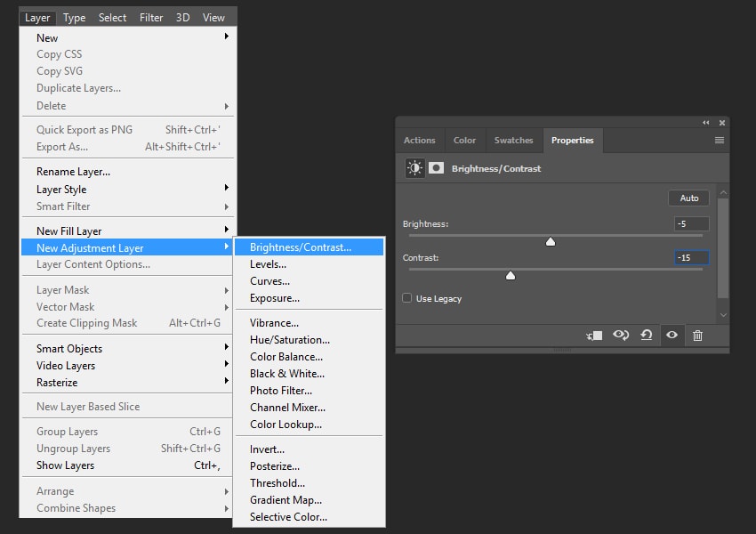Click the Brightness/Contrast adjustment icon

pyautogui.click(x=414, y=167)
